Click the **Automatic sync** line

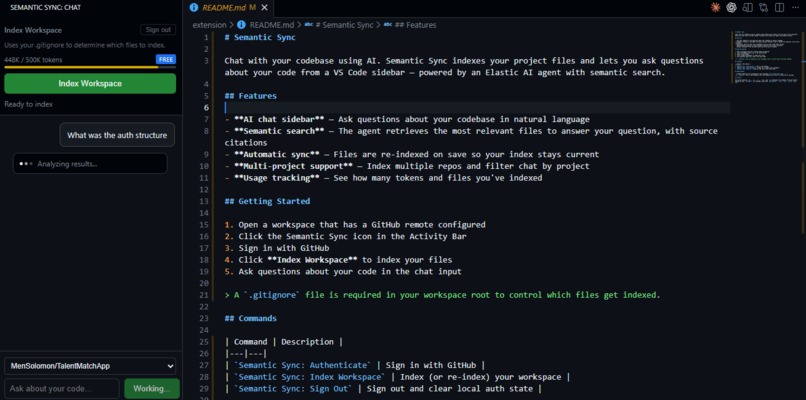click(412, 154)
